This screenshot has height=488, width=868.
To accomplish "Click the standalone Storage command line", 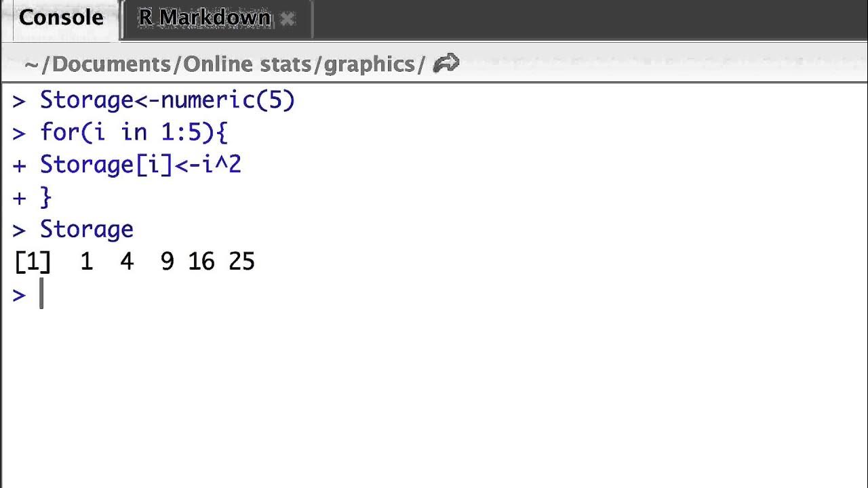I will 87,229.
